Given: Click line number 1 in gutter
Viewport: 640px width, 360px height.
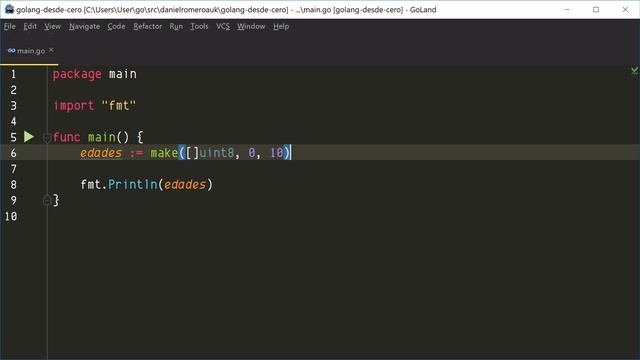Looking at the screenshot, I should [13, 74].
